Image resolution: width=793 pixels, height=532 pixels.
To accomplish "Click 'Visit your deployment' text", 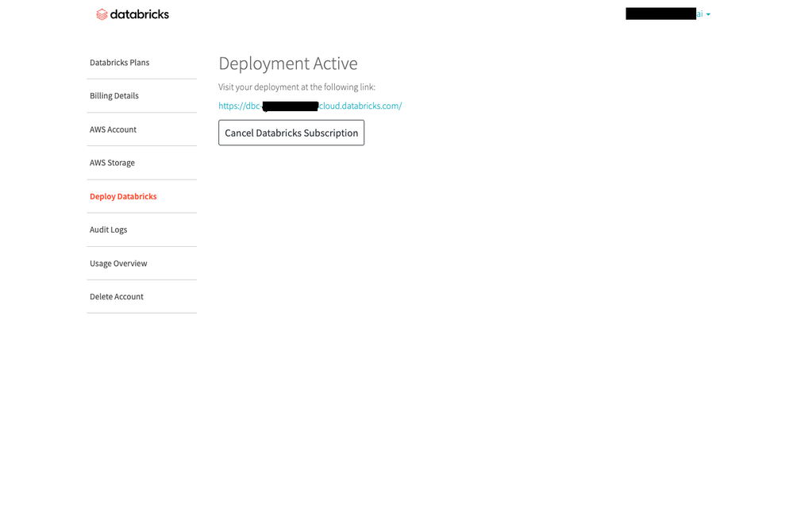I will click(x=297, y=87).
